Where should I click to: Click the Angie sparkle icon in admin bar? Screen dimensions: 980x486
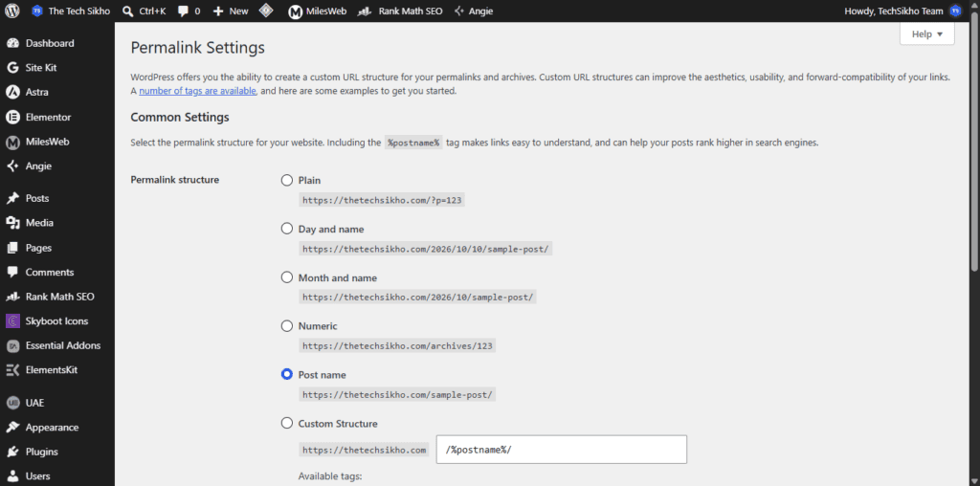[459, 11]
